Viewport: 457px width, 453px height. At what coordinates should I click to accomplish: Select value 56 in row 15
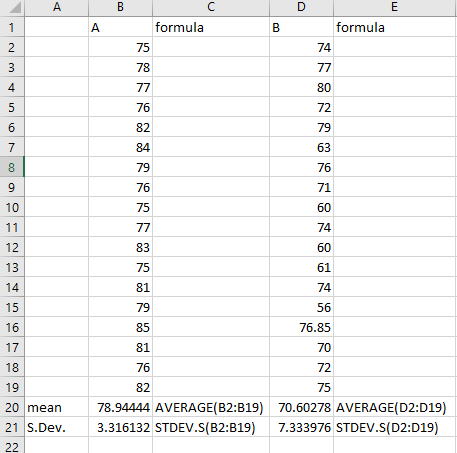pos(301,307)
